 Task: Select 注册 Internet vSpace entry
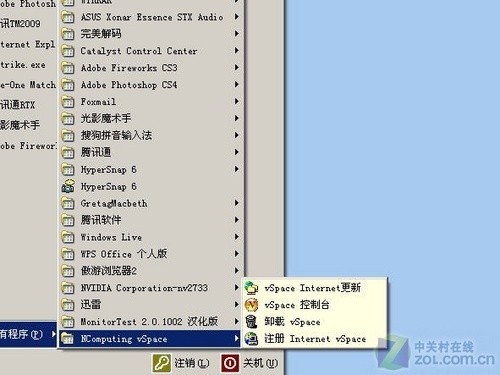click(x=314, y=339)
